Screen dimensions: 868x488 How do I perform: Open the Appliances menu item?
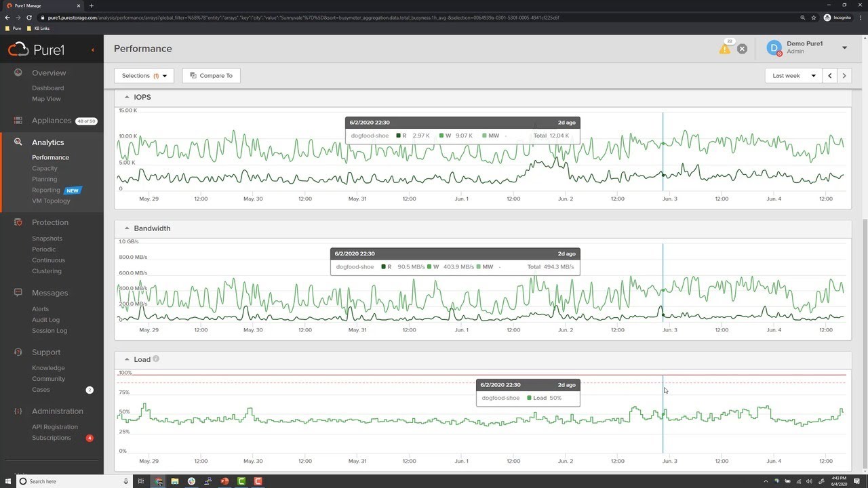(x=52, y=121)
